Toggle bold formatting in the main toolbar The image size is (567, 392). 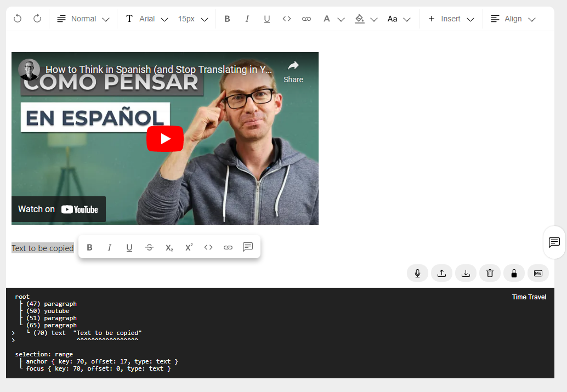point(227,18)
